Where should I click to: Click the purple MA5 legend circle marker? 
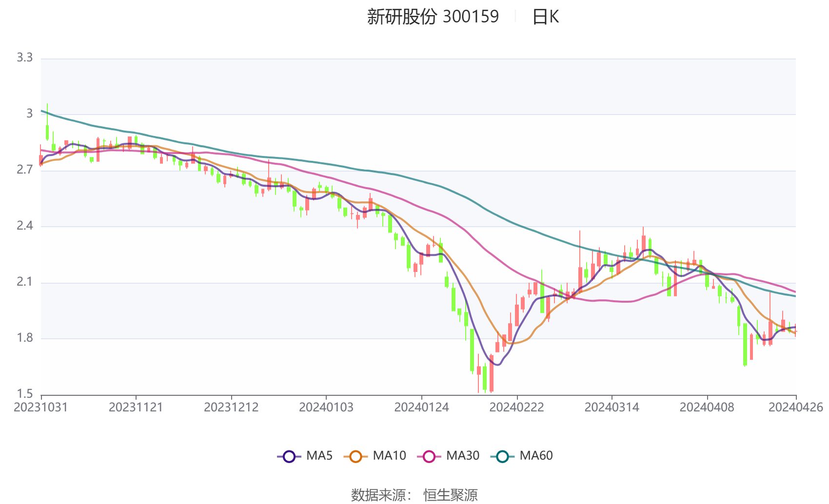point(289,457)
